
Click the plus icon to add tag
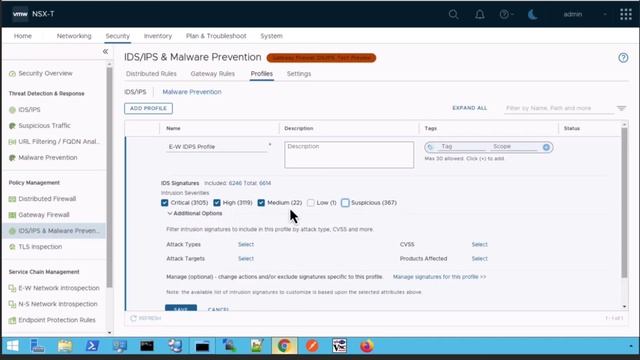[x=546, y=147]
